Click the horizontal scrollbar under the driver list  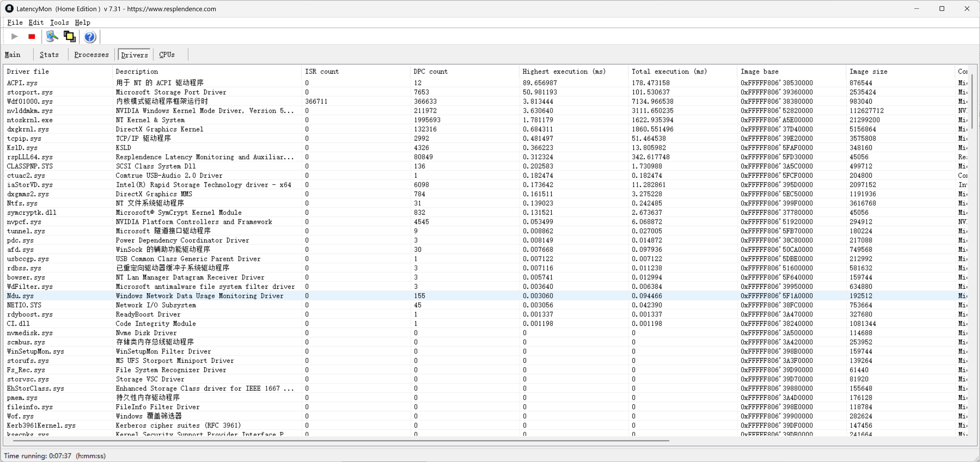[341, 441]
